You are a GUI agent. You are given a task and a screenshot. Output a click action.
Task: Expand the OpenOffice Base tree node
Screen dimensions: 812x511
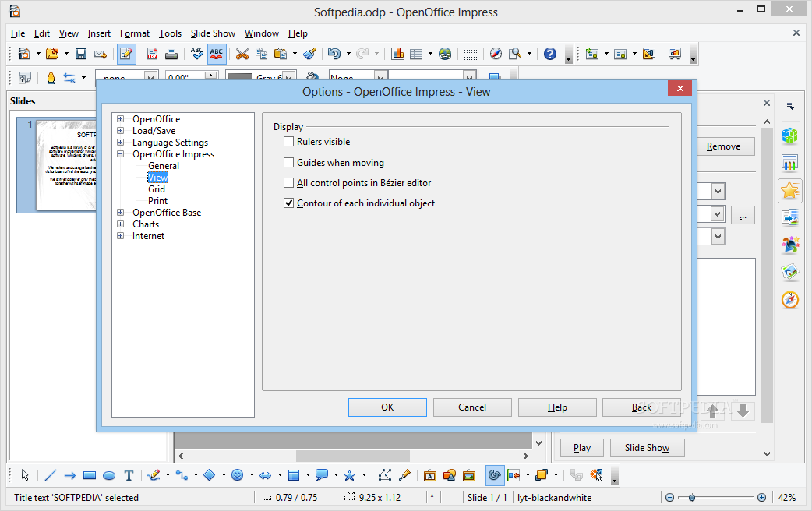click(120, 213)
